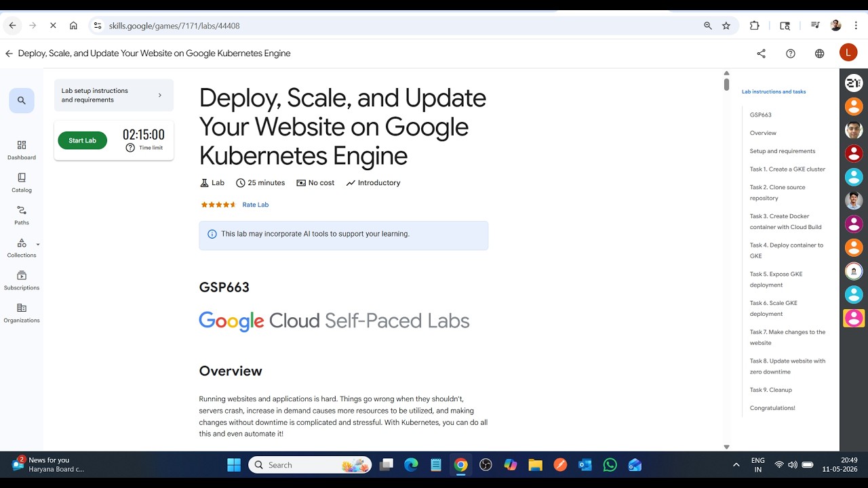Image resolution: width=868 pixels, height=488 pixels.
Task: Open the help question mark icon
Action: coord(791,54)
